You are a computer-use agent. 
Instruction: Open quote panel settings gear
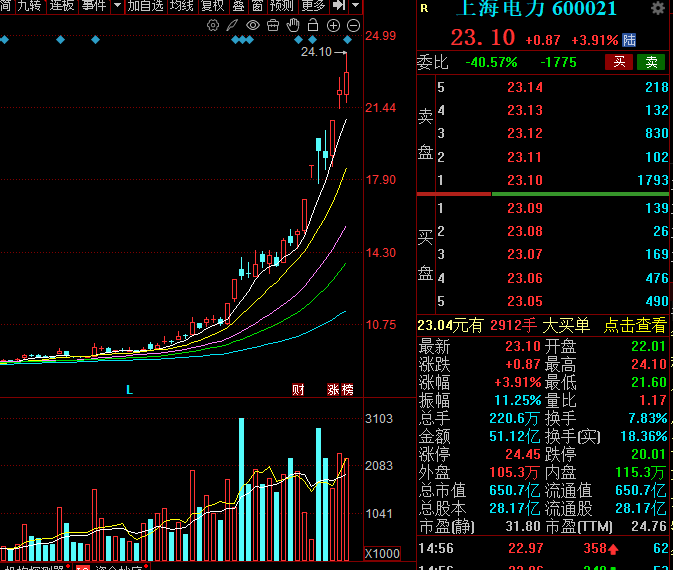pyautogui.click(x=657, y=9)
